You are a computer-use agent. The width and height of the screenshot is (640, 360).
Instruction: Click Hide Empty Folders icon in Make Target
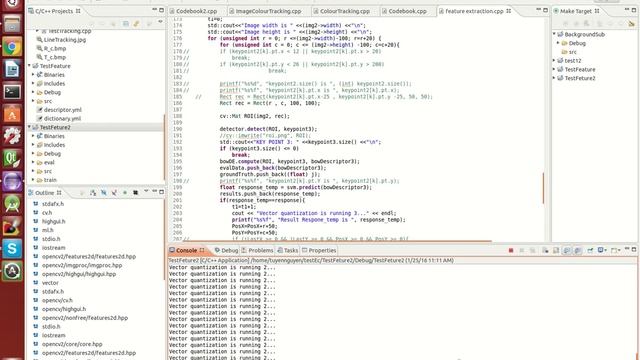(631, 24)
